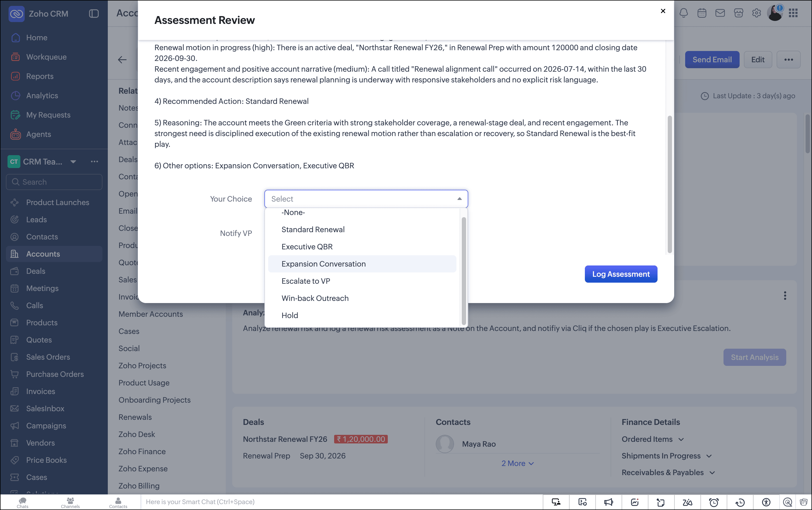This screenshot has height=510, width=812.
Task: Click the Zoho CRM logo icon
Action: point(16,14)
